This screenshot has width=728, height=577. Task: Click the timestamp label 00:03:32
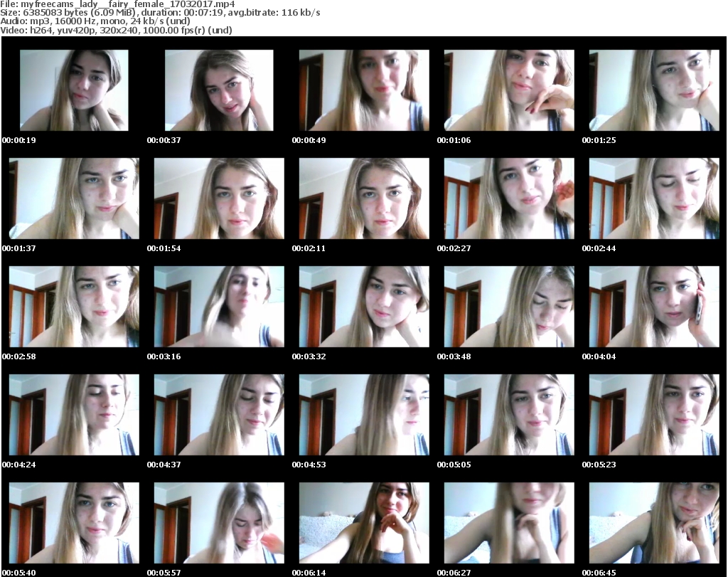[x=309, y=356]
